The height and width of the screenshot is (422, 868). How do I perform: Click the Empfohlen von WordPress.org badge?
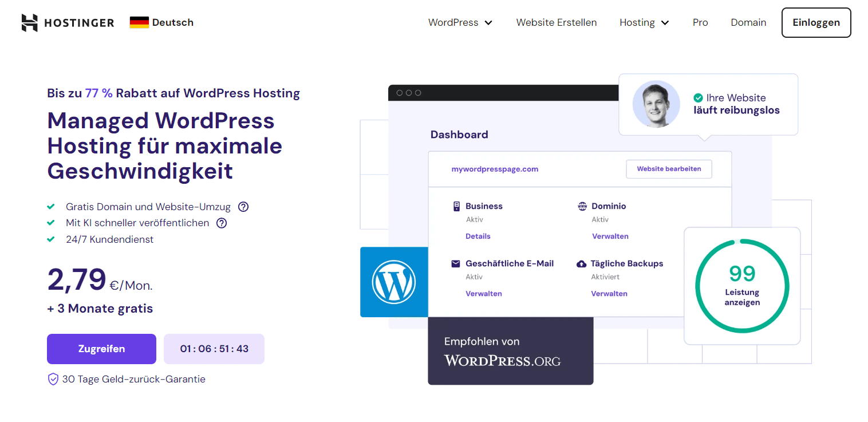511,351
